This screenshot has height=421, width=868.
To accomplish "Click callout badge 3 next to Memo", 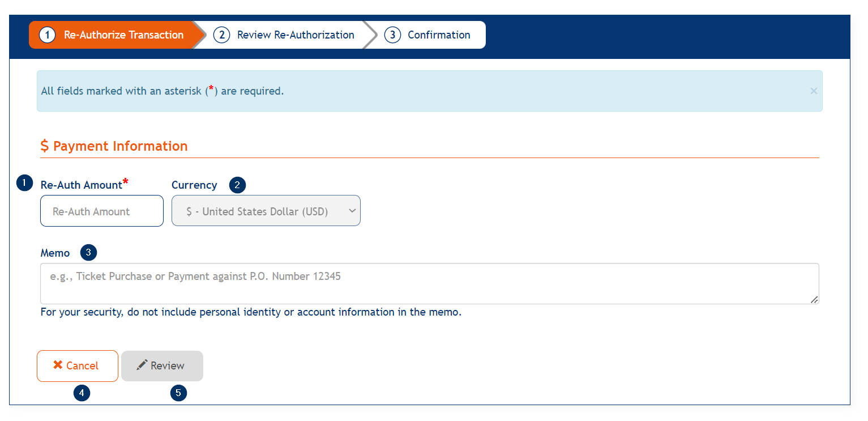I will point(88,253).
